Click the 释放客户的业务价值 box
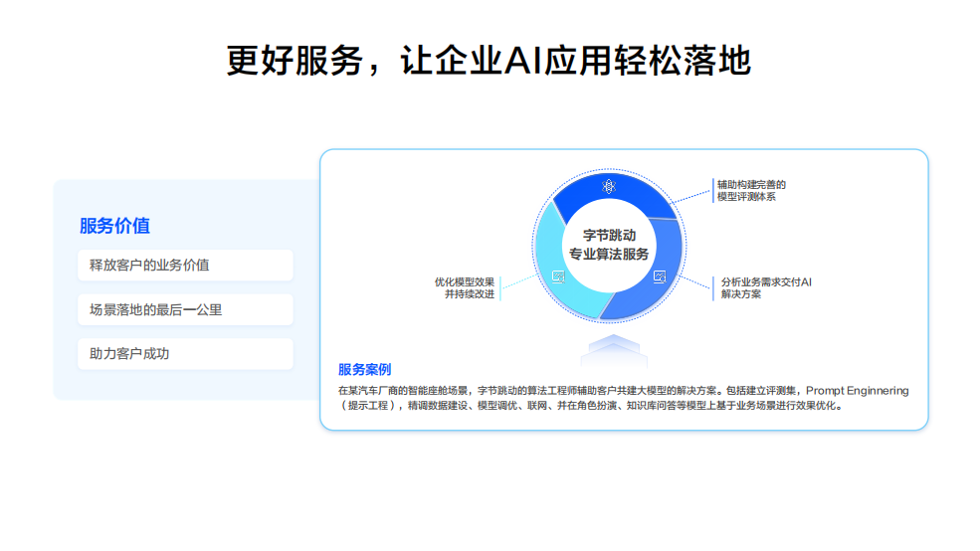Viewport: 980px width, 551px height. click(x=185, y=266)
